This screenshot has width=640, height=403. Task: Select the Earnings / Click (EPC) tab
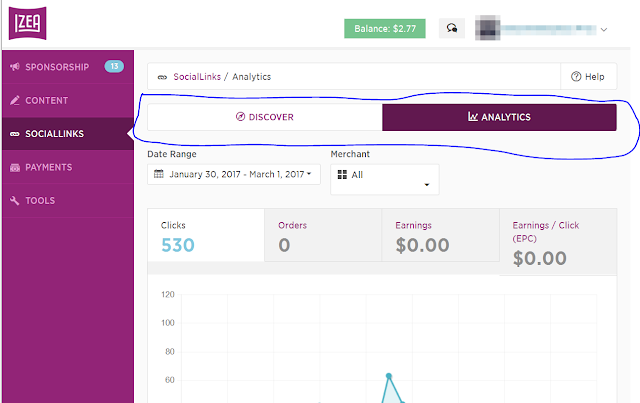coord(558,242)
